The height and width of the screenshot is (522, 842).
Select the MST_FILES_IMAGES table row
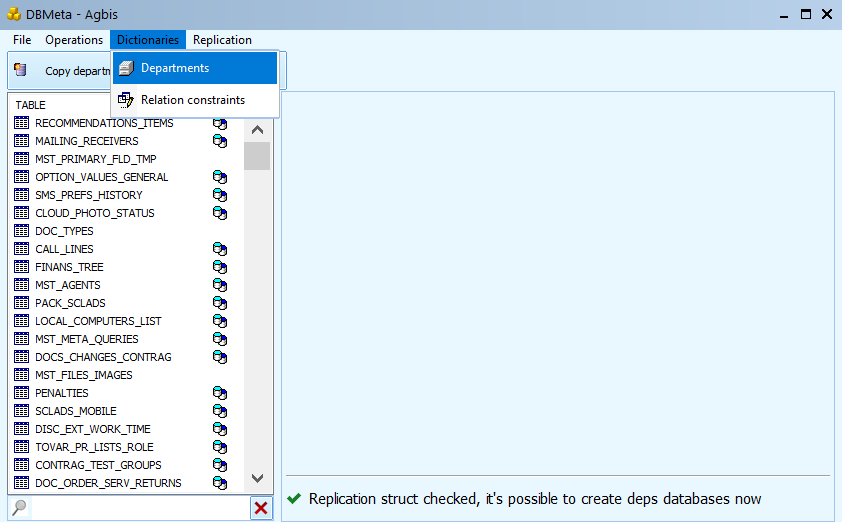(x=126, y=375)
